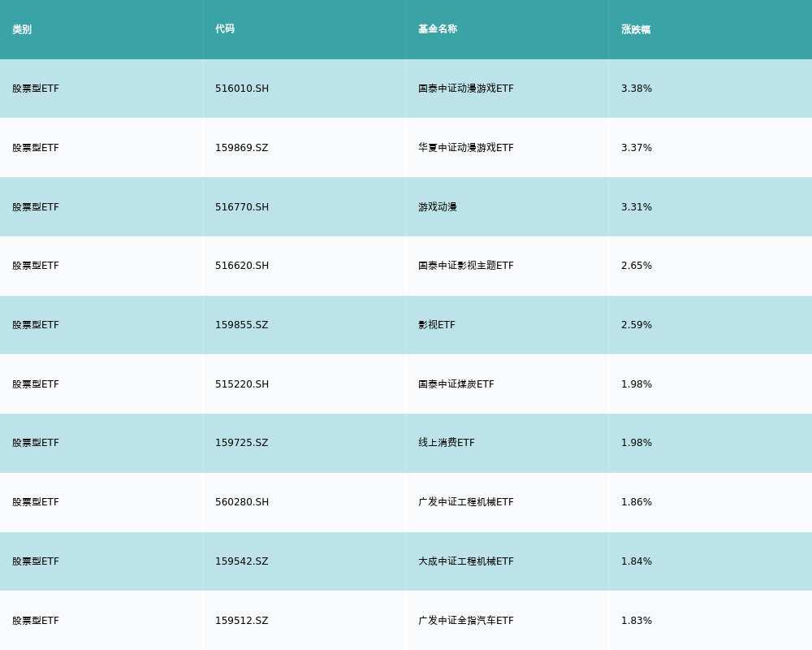Image resolution: width=812 pixels, height=650 pixels.
Task: Click fund name 游戏动漫
Action: click(x=438, y=207)
